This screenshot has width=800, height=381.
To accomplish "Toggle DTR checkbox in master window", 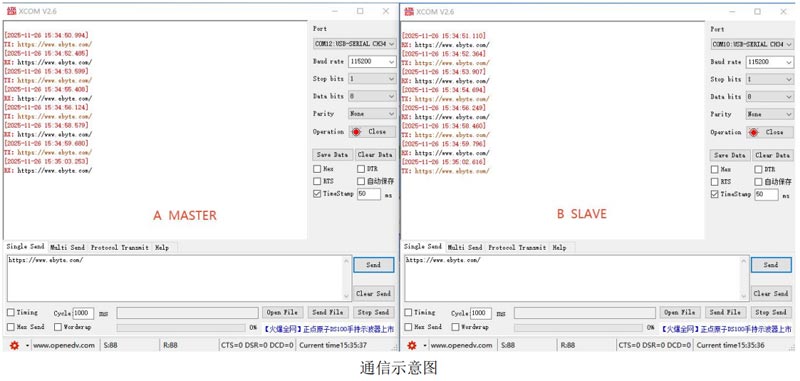I will coord(361,169).
